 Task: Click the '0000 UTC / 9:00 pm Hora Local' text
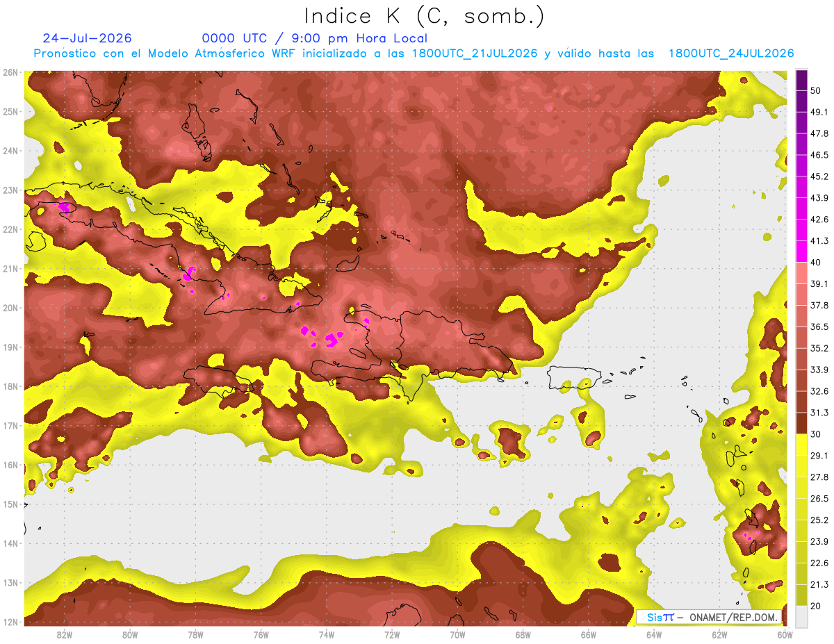pos(314,38)
